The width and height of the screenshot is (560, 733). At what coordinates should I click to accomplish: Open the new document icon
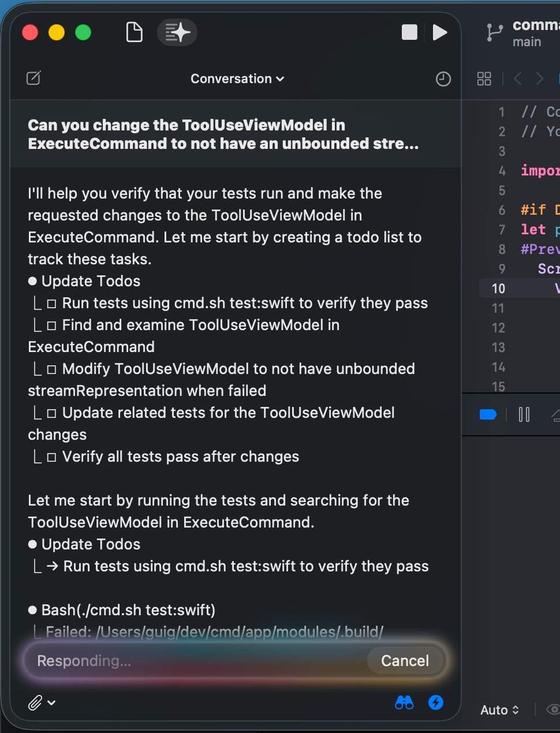point(134,32)
